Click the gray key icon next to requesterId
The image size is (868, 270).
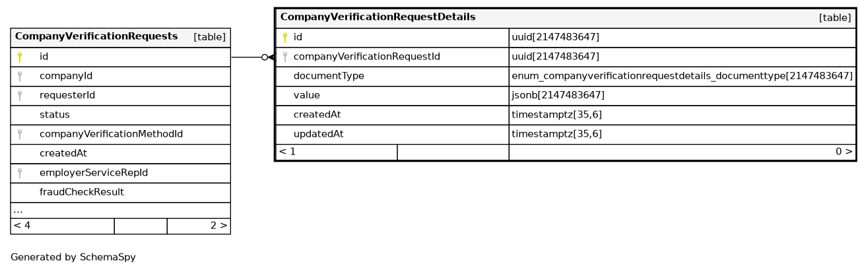click(20, 96)
